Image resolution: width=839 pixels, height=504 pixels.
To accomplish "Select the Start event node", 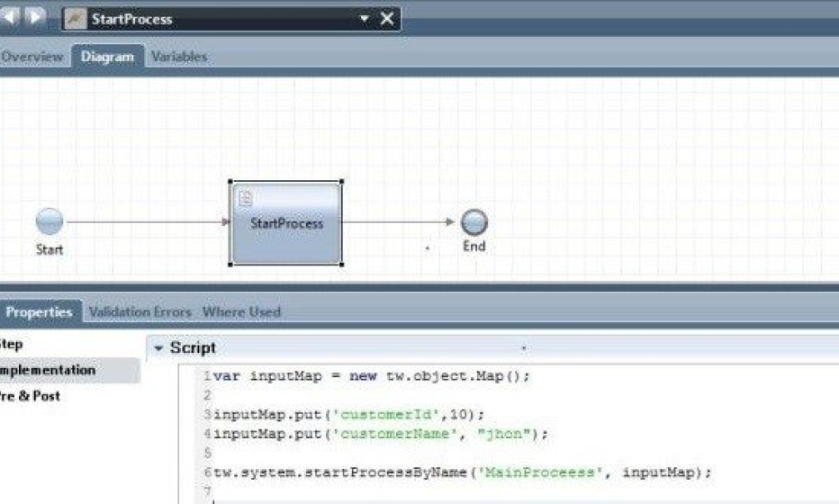I will 50,221.
